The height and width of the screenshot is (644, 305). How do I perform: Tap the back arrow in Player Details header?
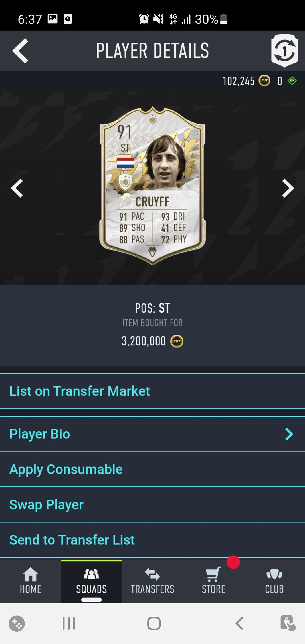coord(20,51)
